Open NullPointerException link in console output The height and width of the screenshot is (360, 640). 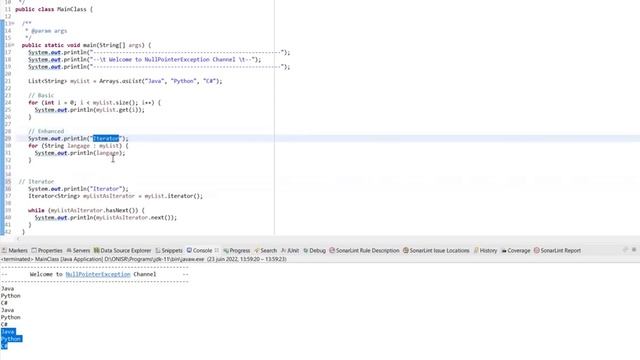pyautogui.click(x=98, y=274)
